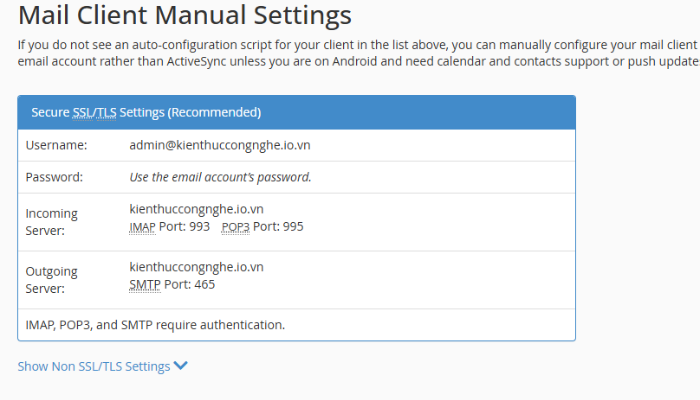Click the Mail Client Manual Settings heading

(185, 15)
